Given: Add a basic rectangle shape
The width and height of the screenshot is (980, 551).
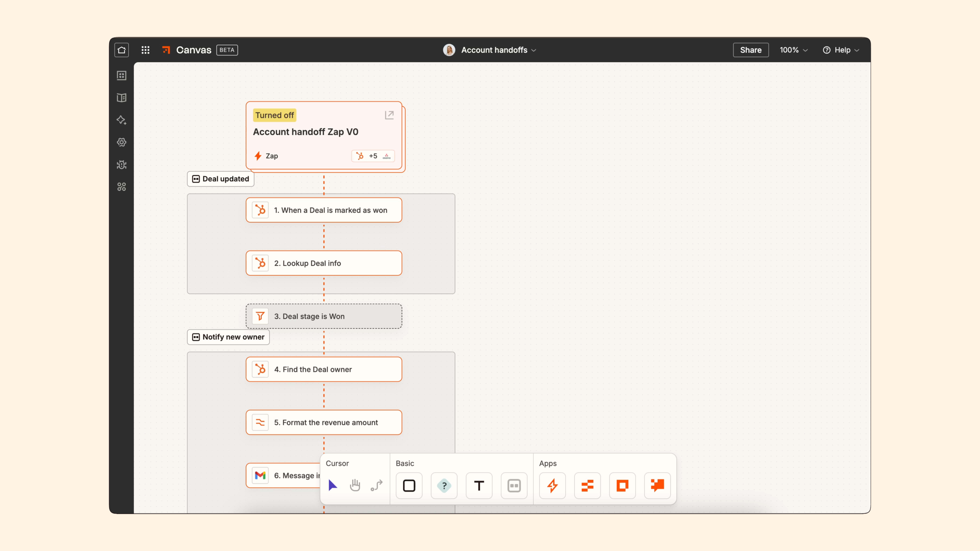Looking at the screenshot, I should coord(409,486).
